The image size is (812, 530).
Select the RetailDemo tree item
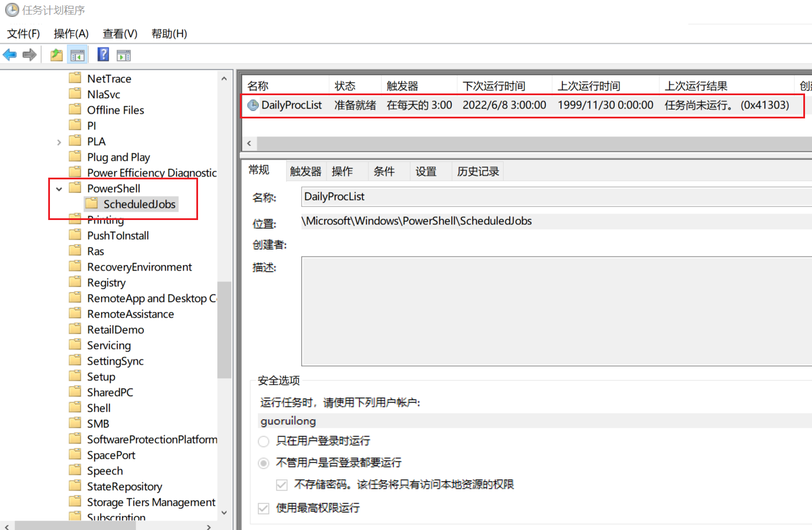tap(116, 329)
